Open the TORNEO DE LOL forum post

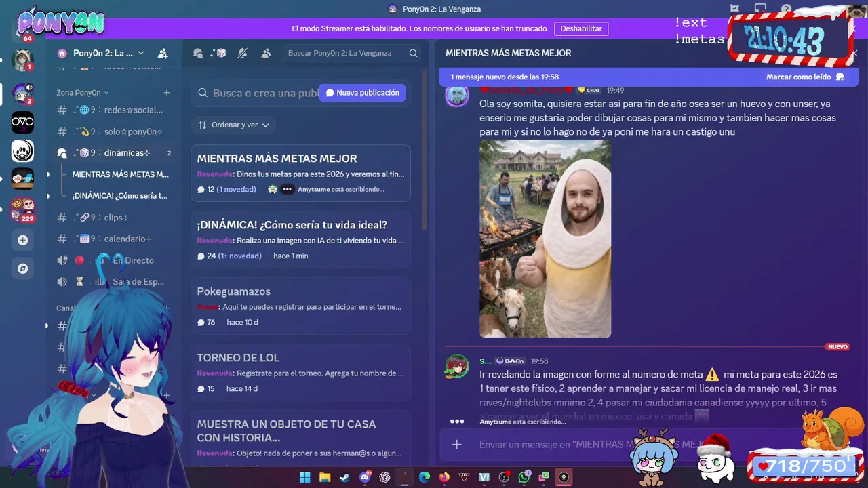coord(300,373)
